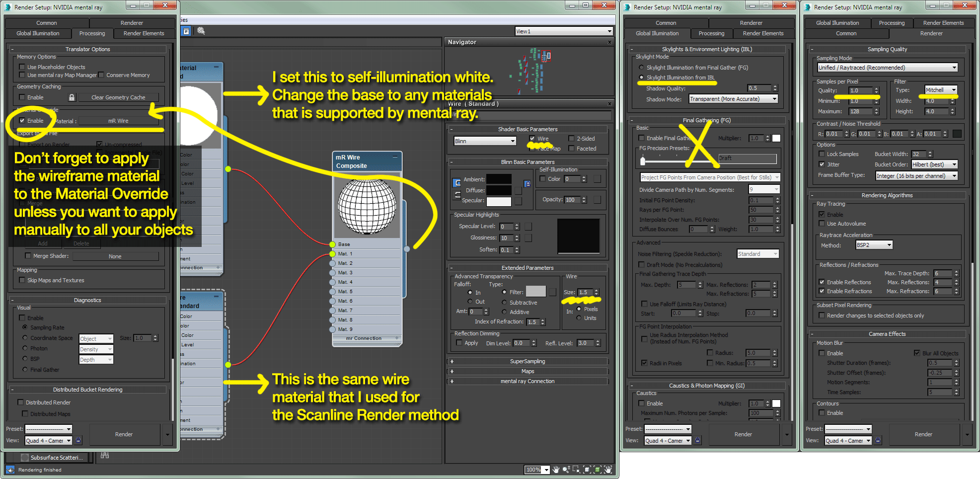Switch to Render Elements tab in left dialog
The width and height of the screenshot is (980, 479).
tap(144, 33)
